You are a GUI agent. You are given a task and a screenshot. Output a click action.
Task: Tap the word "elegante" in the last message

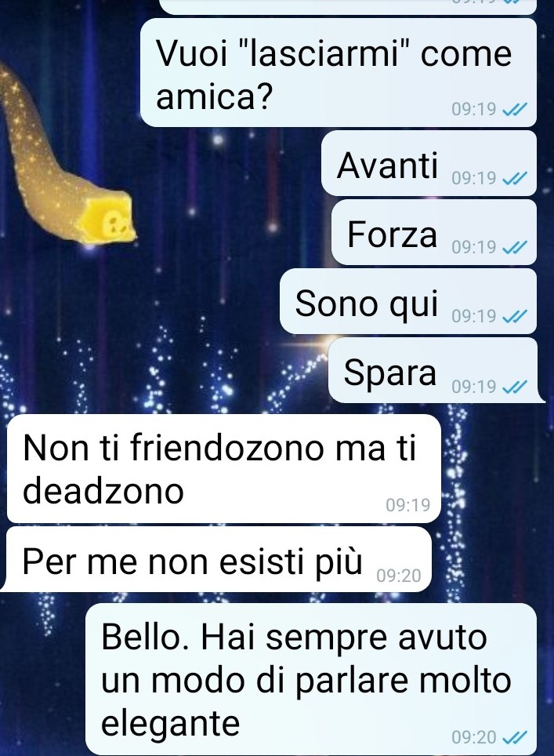pos(171,723)
